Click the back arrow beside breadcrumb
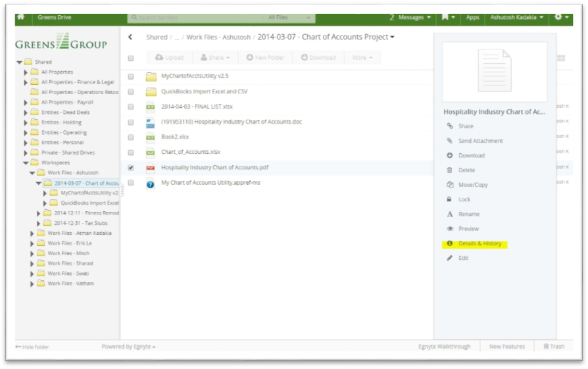588x369 pixels. point(130,37)
